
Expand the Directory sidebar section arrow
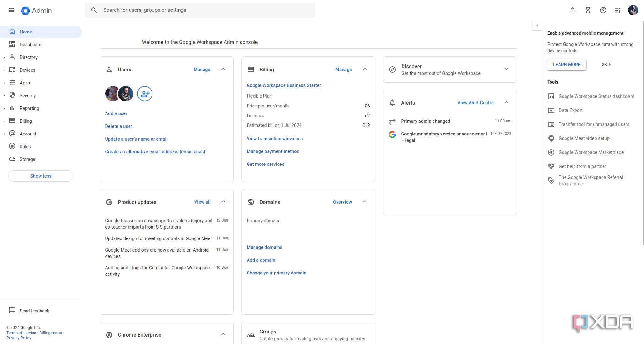[x=4, y=57]
